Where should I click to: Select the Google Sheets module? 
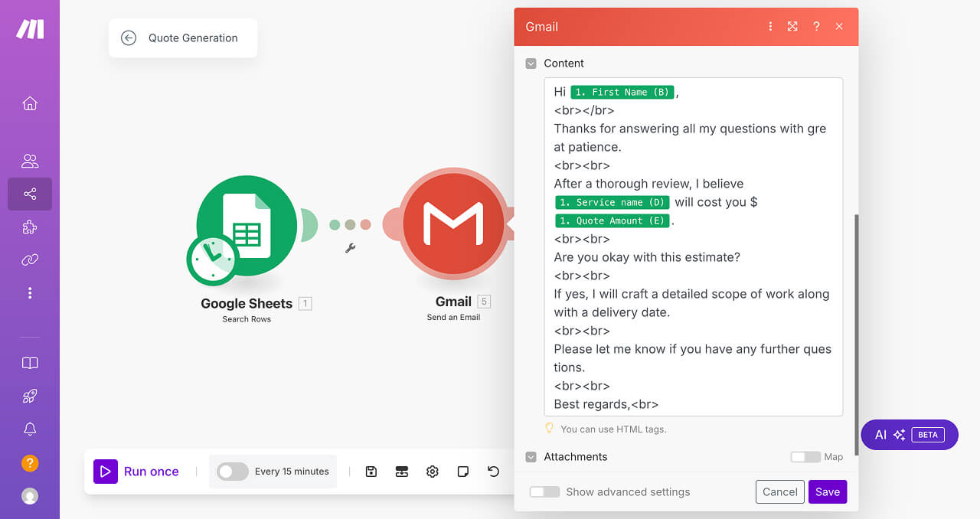[x=247, y=225]
